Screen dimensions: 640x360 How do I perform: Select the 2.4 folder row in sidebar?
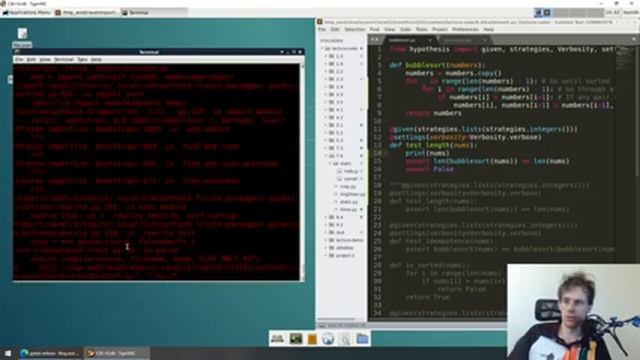[x=342, y=87]
